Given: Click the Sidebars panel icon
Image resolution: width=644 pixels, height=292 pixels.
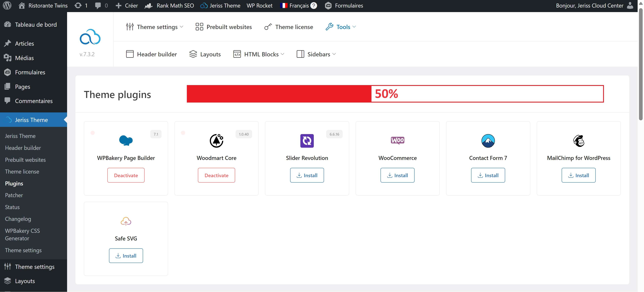Looking at the screenshot, I should (x=300, y=54).
